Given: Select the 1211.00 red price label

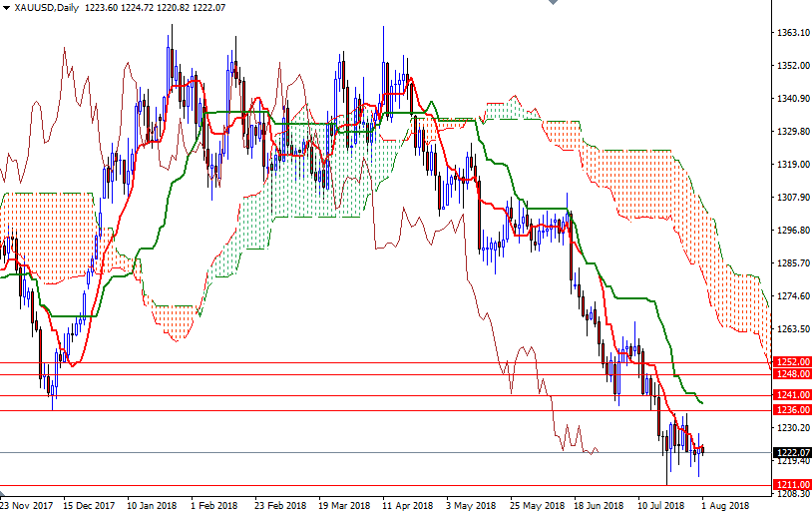Looking at the screenshot, I should click(792, 485).
